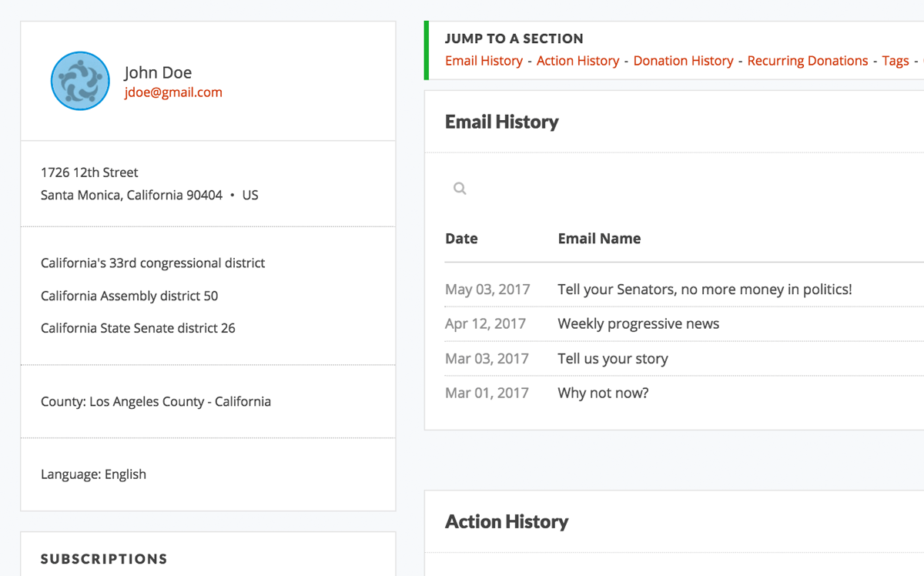Open the jdoe@gmail.com email link
The image size is (924, 576).
(173, 92)
